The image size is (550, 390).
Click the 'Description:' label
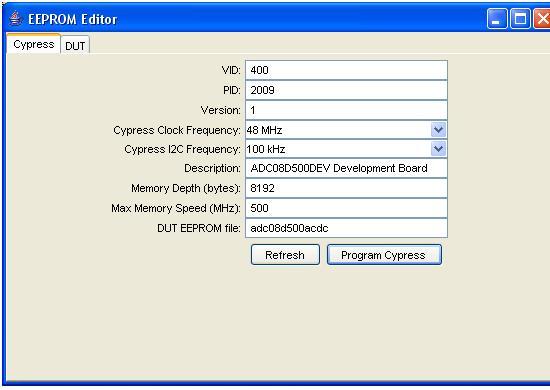pyautogui.click(x=213, y=168)
